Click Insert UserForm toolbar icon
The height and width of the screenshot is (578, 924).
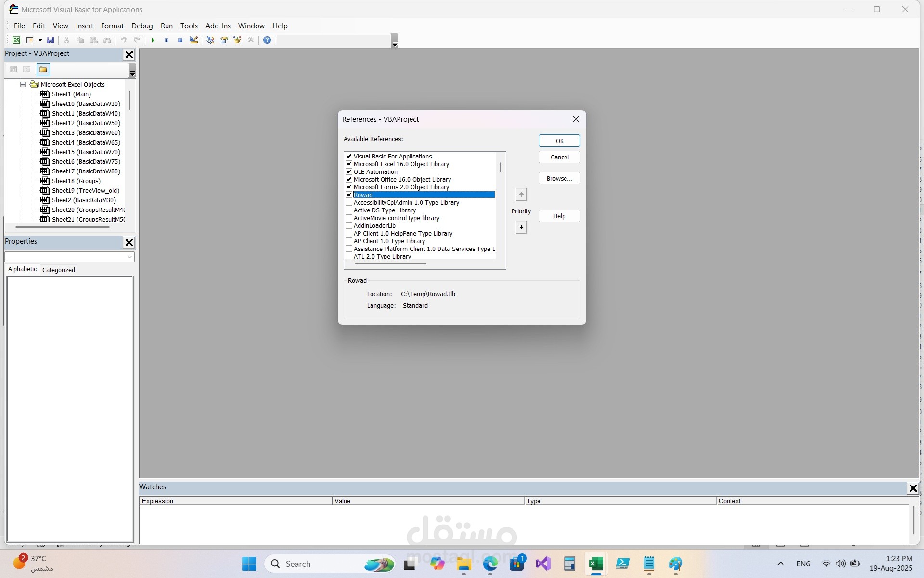pos(30,40)
